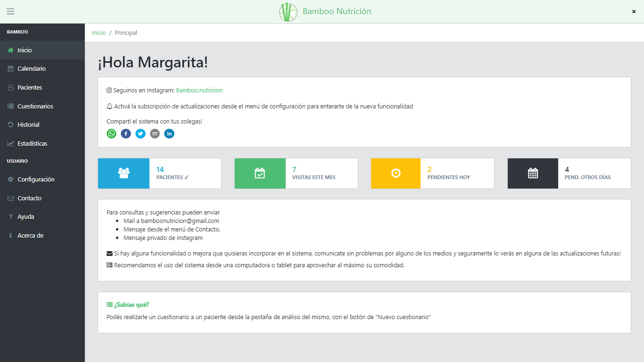Viewport: 644px width, 362px height.
Task: Click the Instagram icon before Seguinos
Action: pyautogui.click(x=109, y=90)
